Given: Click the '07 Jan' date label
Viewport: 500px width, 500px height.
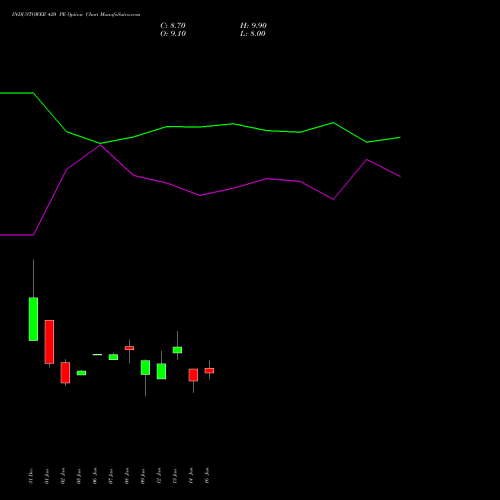Looking at the screenshot, I should (111, 476).
